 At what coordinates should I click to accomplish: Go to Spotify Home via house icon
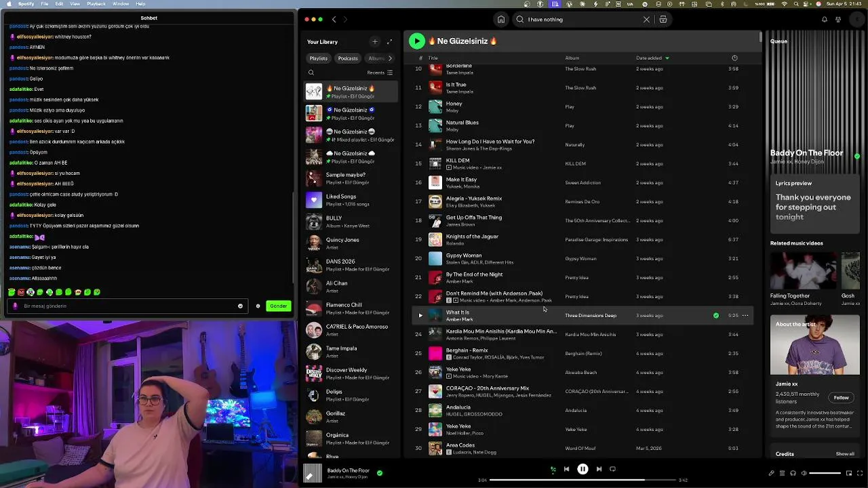pyautogui.click(x=501, y=20)
